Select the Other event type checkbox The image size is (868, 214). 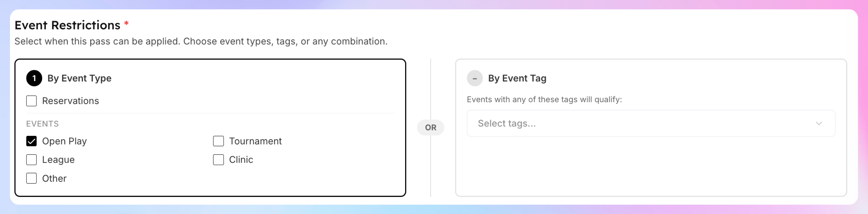tap(31, 178)
